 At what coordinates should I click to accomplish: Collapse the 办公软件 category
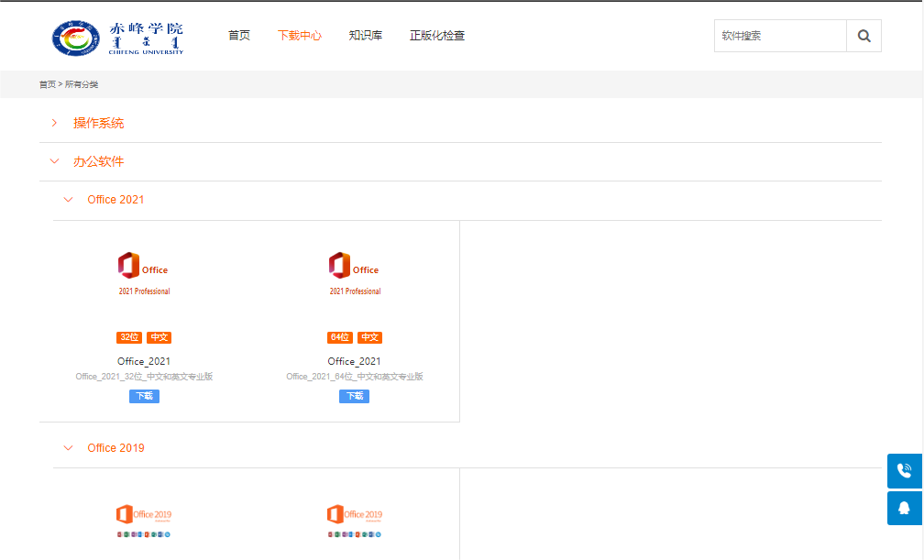(98, 161)
